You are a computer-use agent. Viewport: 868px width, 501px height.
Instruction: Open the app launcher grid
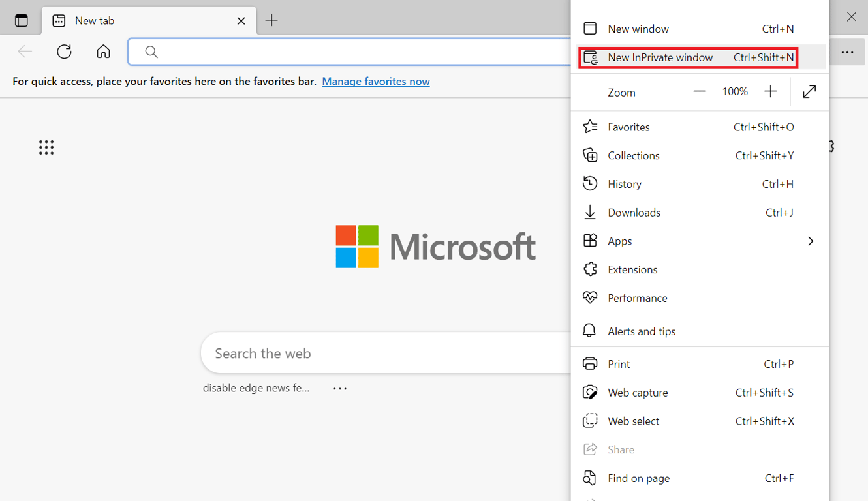point(46,147)
